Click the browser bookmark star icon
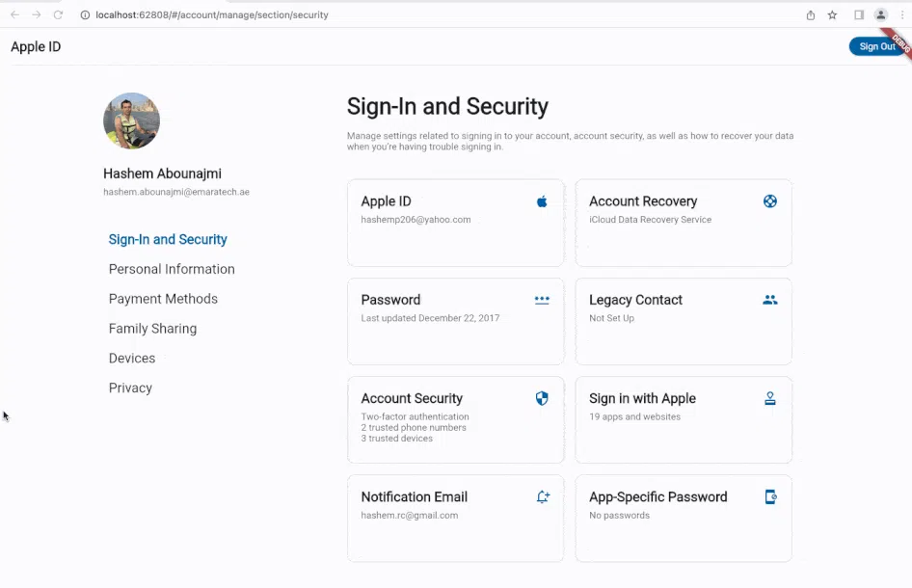Image resolution: width=912 pixels, height=588 pixels. (832, 15)
